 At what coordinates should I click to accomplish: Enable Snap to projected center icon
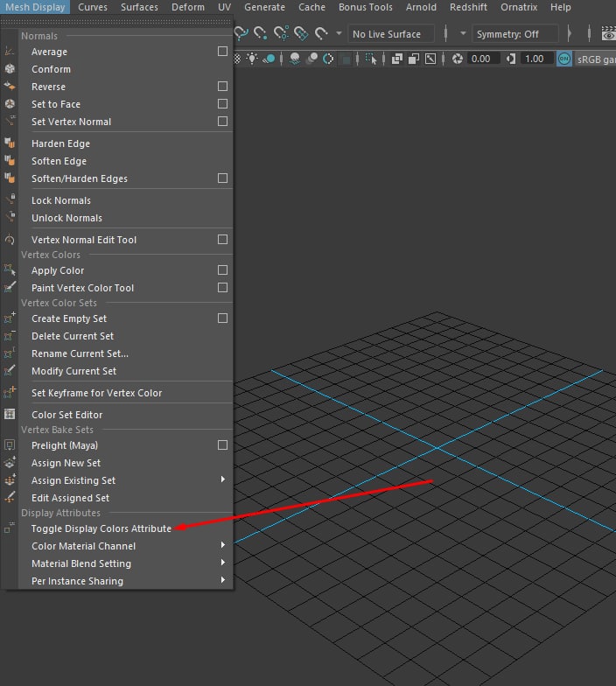(x=281, y=33)
